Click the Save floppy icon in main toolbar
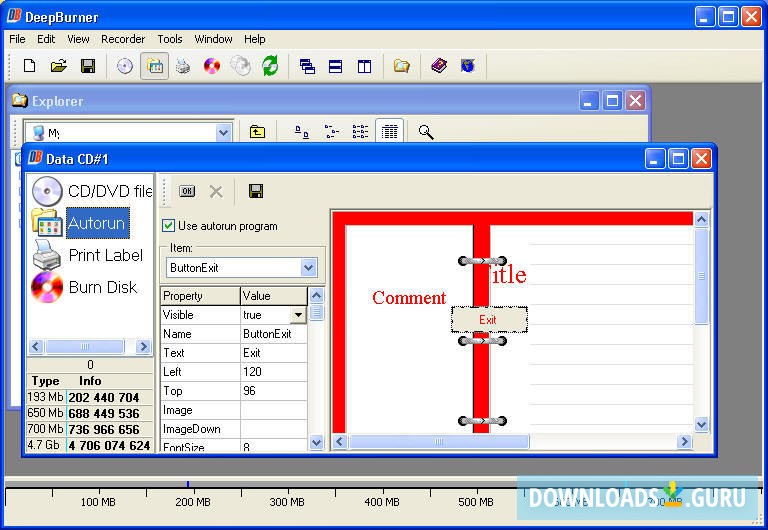The height and width of the screenshot is (530, 768). 88,66
